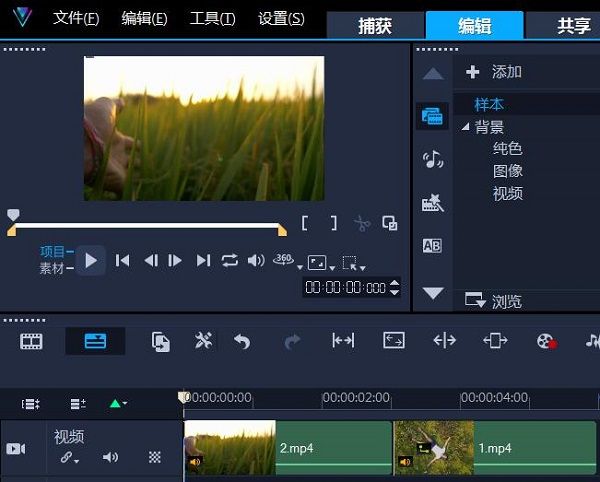Click the 浏览 button
600x482 pixels.
coord(494,301)
